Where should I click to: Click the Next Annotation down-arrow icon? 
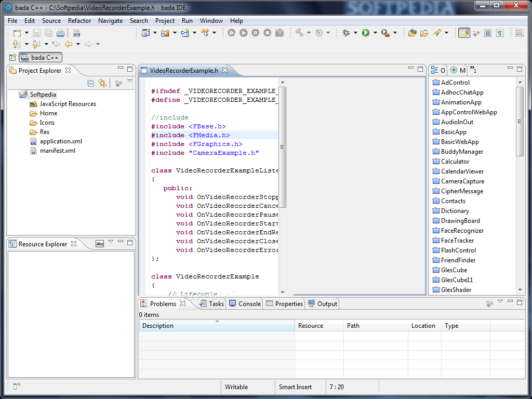tap(16, 44)
